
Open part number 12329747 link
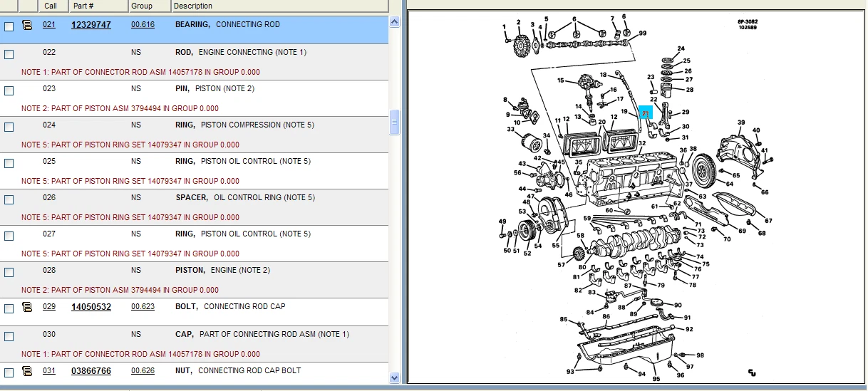click(91, 25)
